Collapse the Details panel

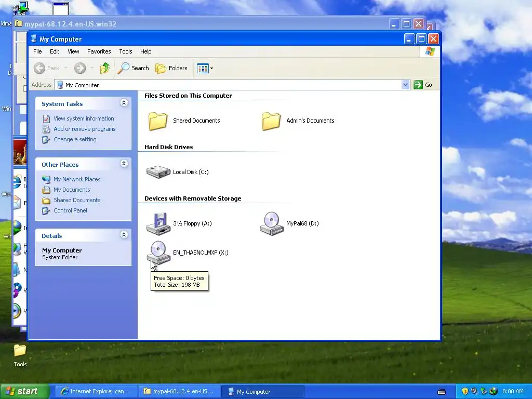pos(124,235)
